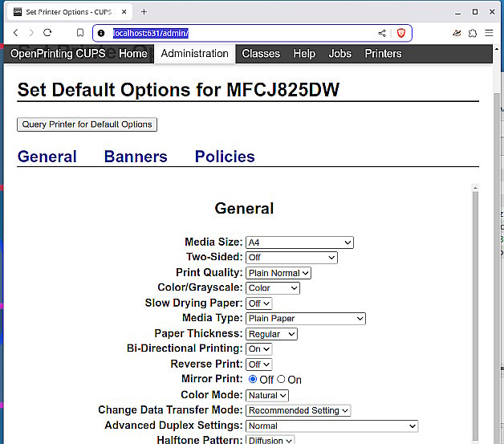The width and height of the screenshot is (504, 444).
Task: Select Mirror Print On radio button
Action: [x=281, y=379]
